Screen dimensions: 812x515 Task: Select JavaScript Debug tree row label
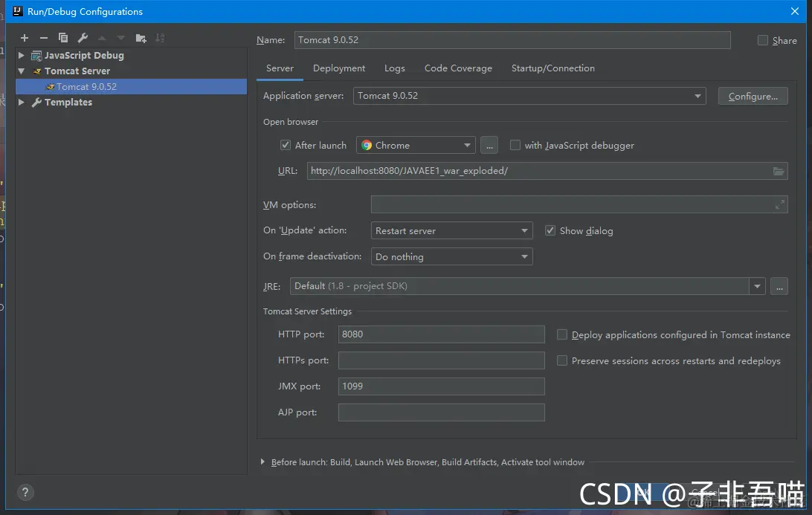click(84, 56)
